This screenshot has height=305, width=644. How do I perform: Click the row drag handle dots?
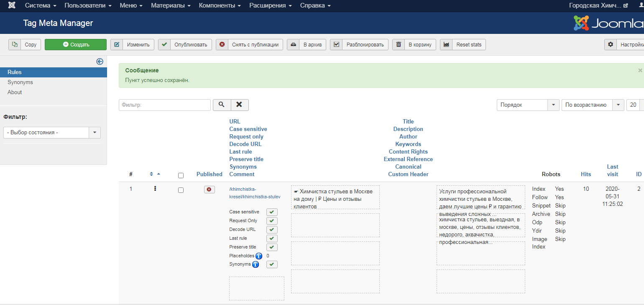(155, 189)
